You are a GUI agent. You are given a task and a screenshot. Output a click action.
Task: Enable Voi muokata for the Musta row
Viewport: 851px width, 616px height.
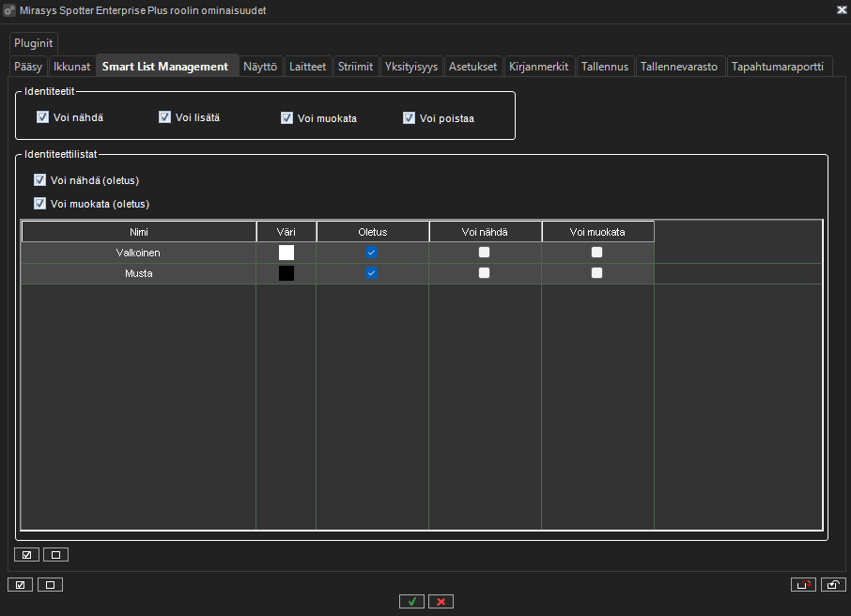(x=597, y=273)
